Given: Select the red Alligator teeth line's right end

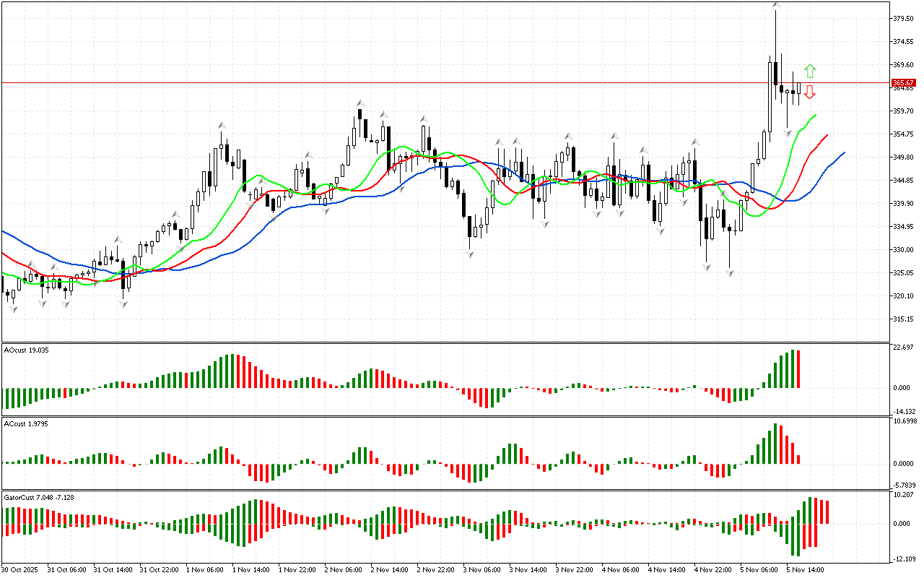Looking at the screenshot, I should tap(827, 134).
